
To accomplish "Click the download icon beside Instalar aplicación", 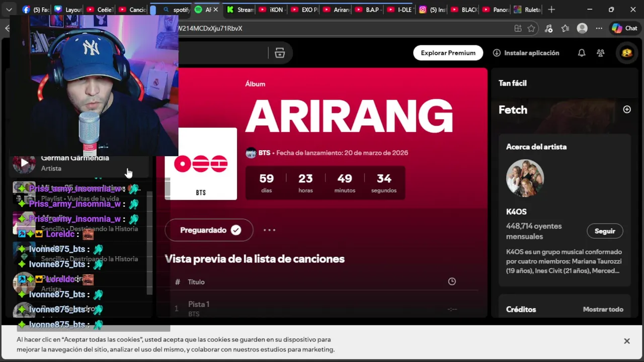I will (497, 53).
